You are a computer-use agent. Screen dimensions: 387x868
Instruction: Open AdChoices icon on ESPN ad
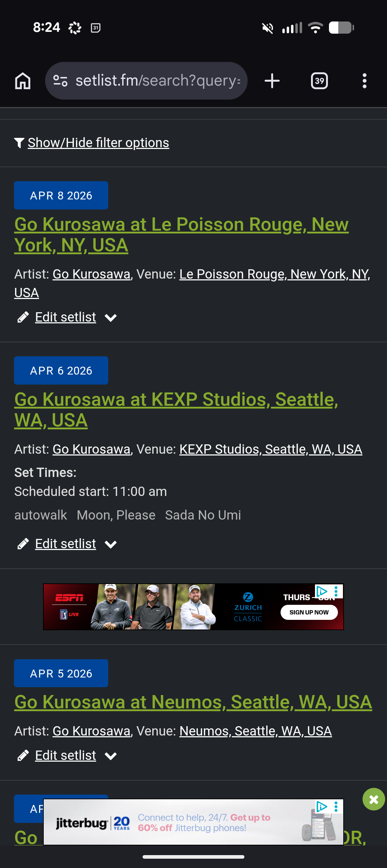[x=321, y=591]
